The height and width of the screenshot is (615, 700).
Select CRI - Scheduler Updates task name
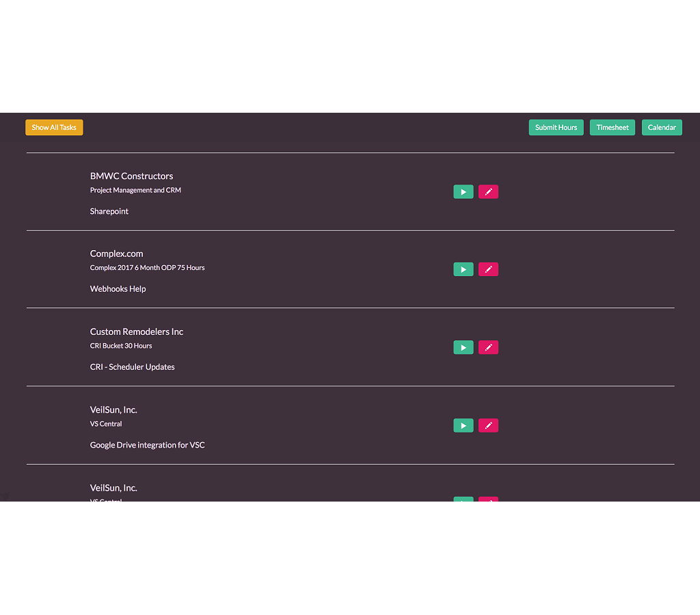(x=132, y=368)
